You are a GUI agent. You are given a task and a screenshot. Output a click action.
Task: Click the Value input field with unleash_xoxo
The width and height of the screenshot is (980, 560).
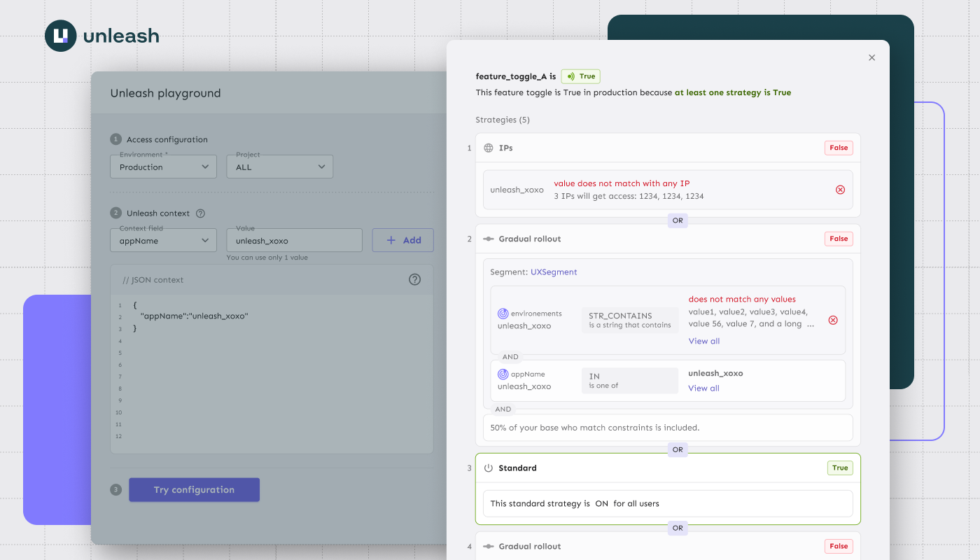pyautogui.click(x=294, y=240)
